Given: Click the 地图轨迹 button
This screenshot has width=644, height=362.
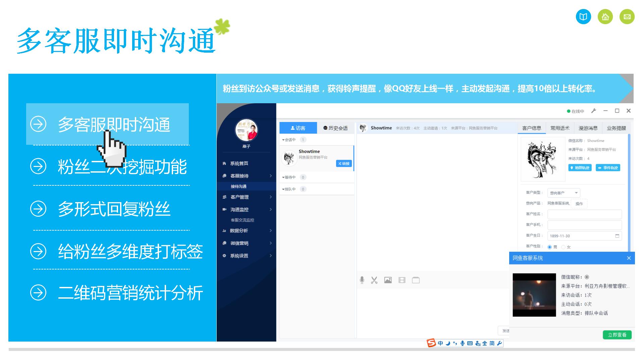Looking at the screenshot, I should (x=580, y=168).
